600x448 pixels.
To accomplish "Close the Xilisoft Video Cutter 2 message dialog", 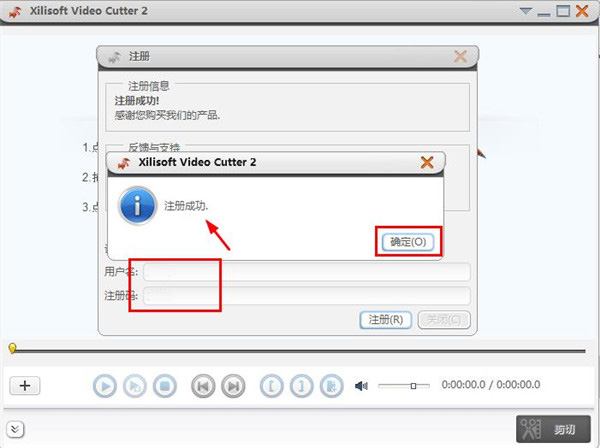I will click(x=427, y=162).
